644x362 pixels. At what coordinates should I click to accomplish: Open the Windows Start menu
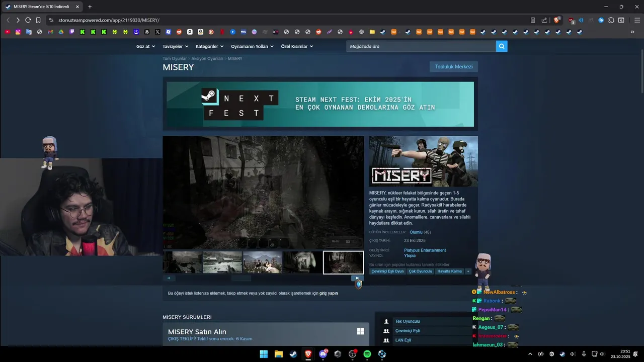[264, 354]
